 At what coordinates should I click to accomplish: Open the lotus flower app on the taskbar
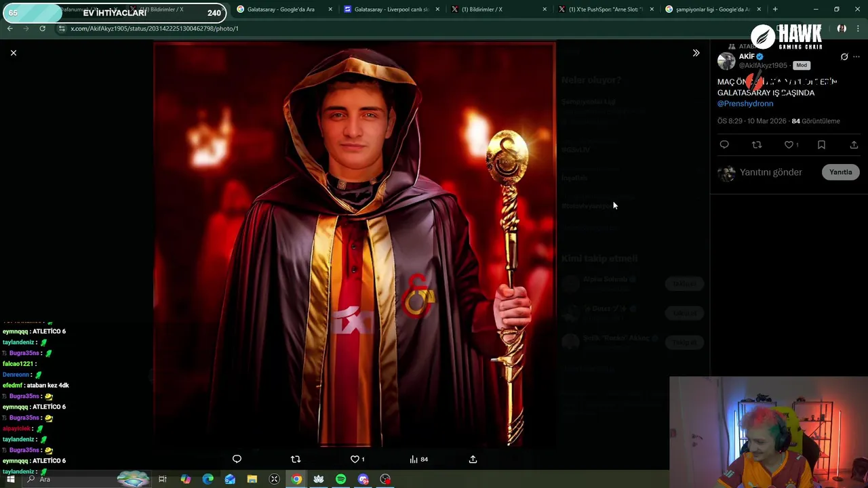coord(318,479)
